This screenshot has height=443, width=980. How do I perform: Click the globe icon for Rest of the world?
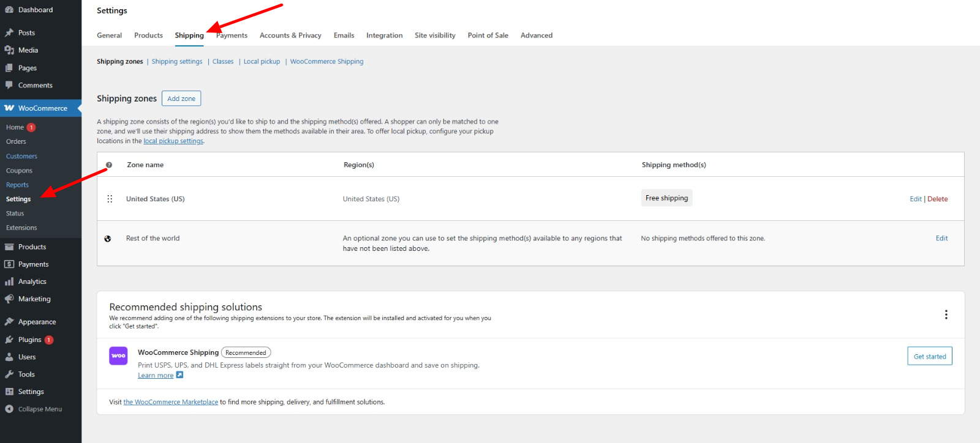click(108, 239)
